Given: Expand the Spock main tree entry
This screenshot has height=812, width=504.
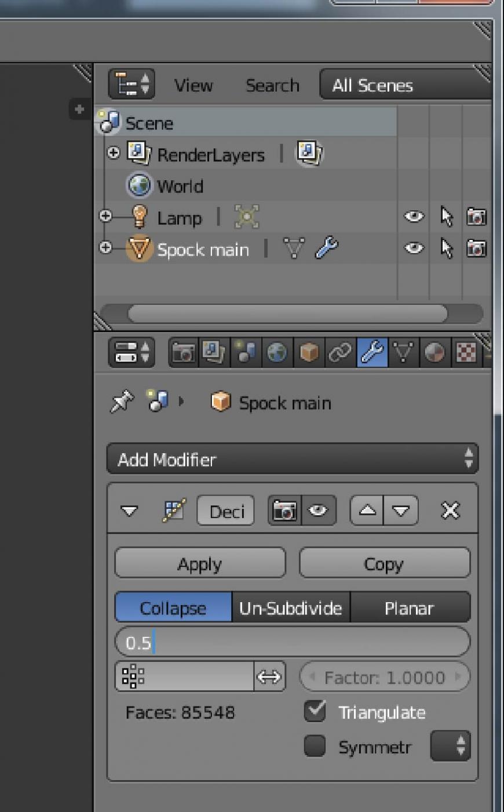Looking at the screenshot, I should click(105, 247).
